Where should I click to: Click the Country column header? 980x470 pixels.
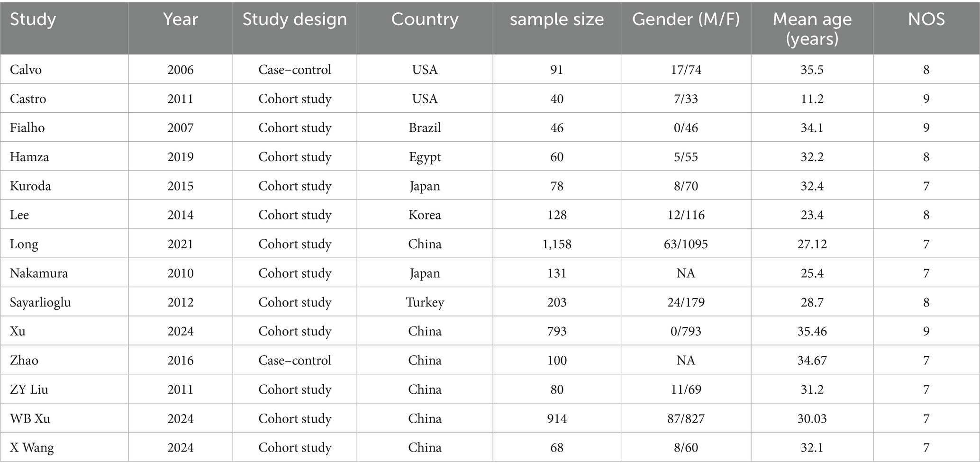coord(425,20)
